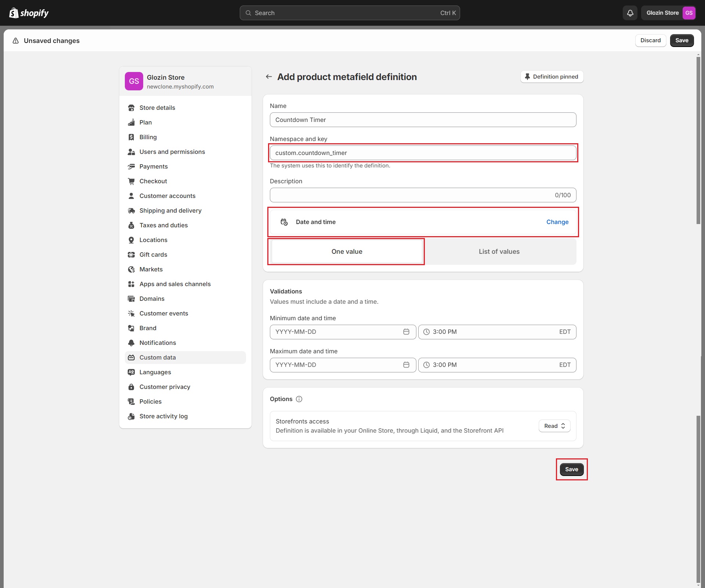Open Storefronts access Read dropdown
The height and width of the screenshot is (588, 705).
pyautogui.click(x=554, y=426)
